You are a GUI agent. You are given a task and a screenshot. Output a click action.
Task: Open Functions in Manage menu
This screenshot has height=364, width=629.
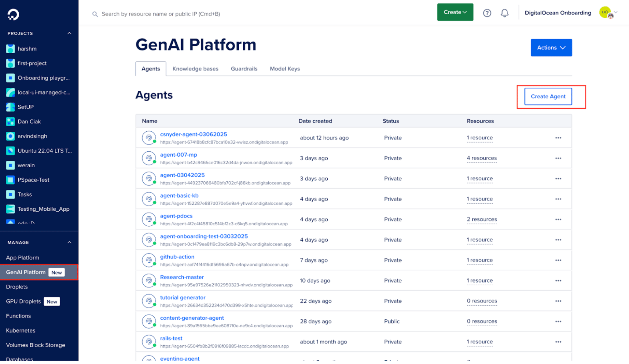[x=18, y=316]
